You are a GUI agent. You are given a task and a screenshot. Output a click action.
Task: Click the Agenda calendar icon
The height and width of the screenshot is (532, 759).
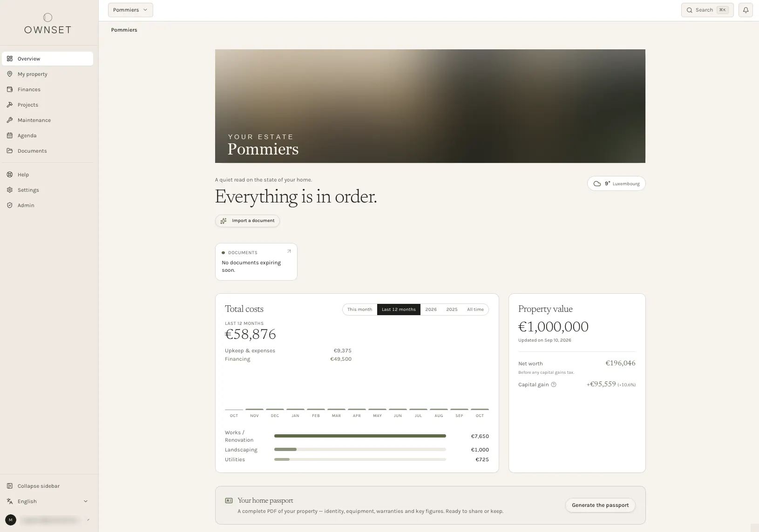point(10,135)
